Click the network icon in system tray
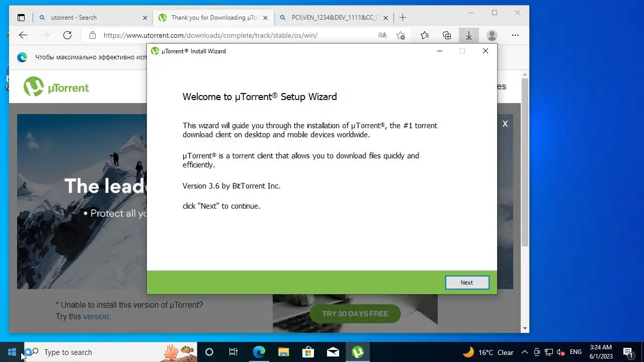This screenshot has width=644, height=362. (549, 352)
